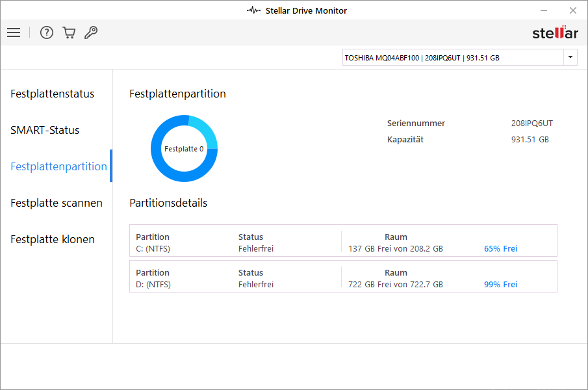Screen dimensions: 588x390
Task: Click the Stellar Drive Monitor title icon
Action: click(x=254, y=10)
